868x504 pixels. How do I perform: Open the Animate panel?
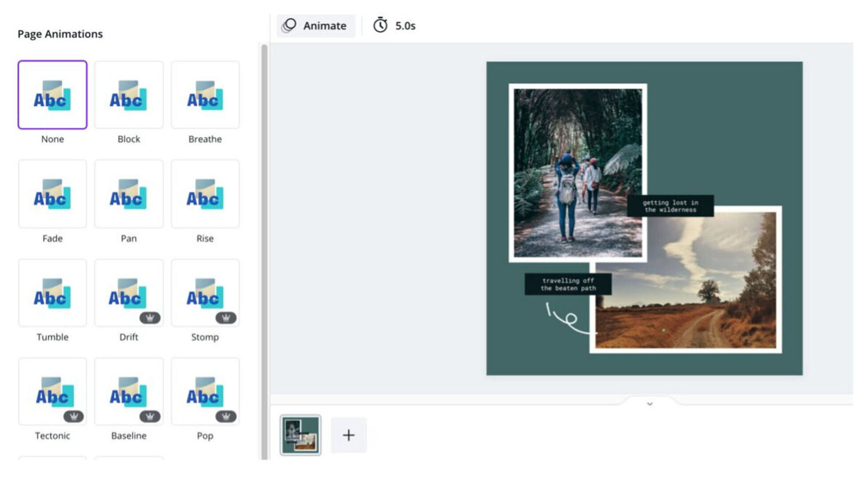point(316,25)
